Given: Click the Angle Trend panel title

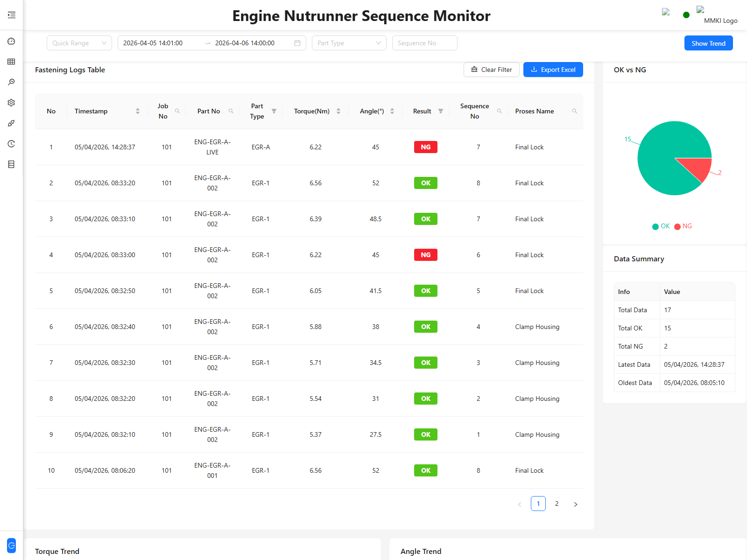Looking at the screenshot, I should click(421, 551).
